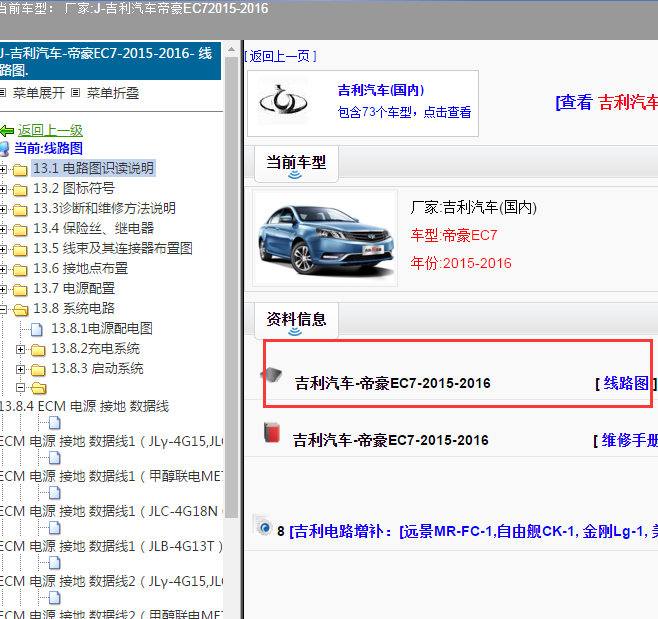This screenshot has width=658, height=619.
Task: Click the left panel header 线路图 title
Action: (110, 61)
